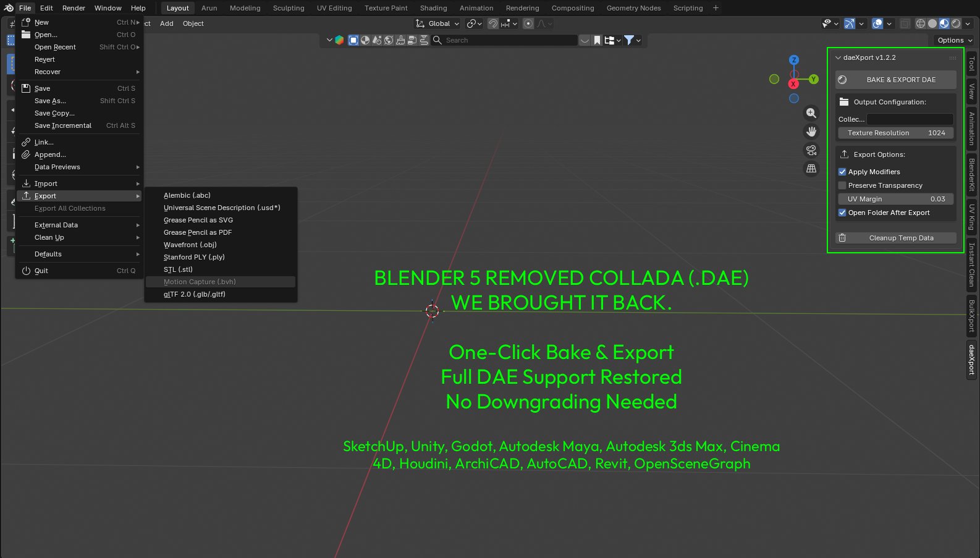Toggle snapping magnet icon
This screenshot has height=558, width=980.
point(493,23)
